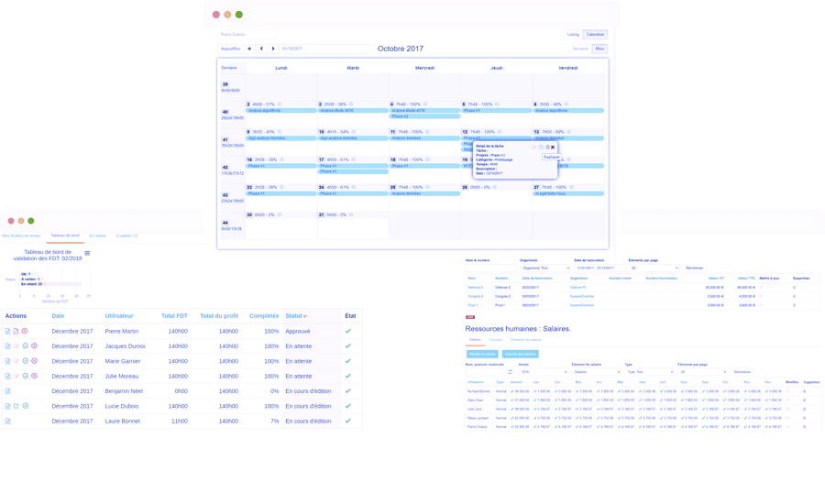
Task: Open the Tableau de bord tab
Action: click(64, 236)
